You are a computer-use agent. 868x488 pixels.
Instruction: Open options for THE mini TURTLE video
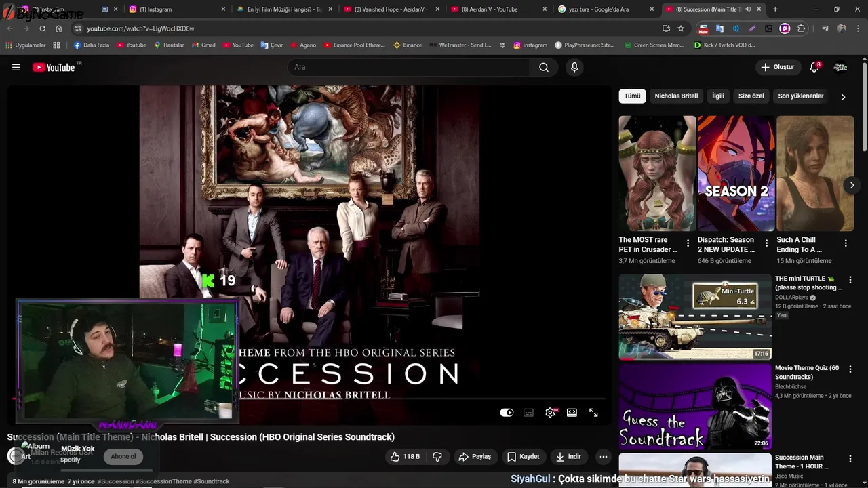(x=850, y=279)
